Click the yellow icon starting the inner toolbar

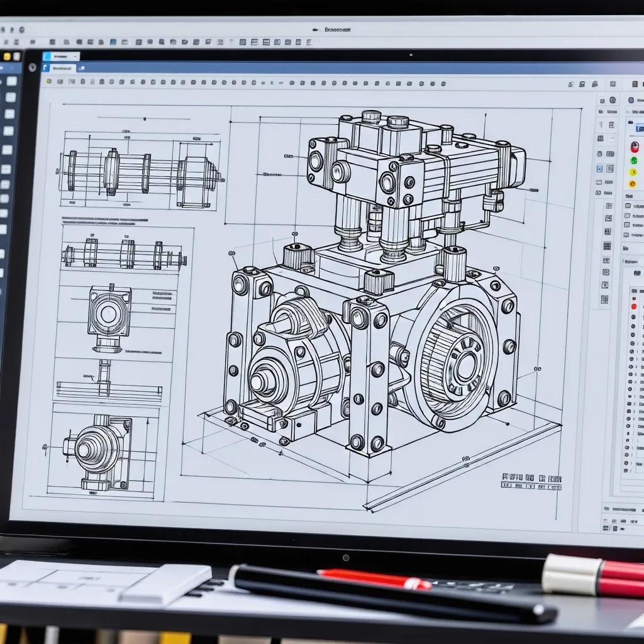point(48,81)
